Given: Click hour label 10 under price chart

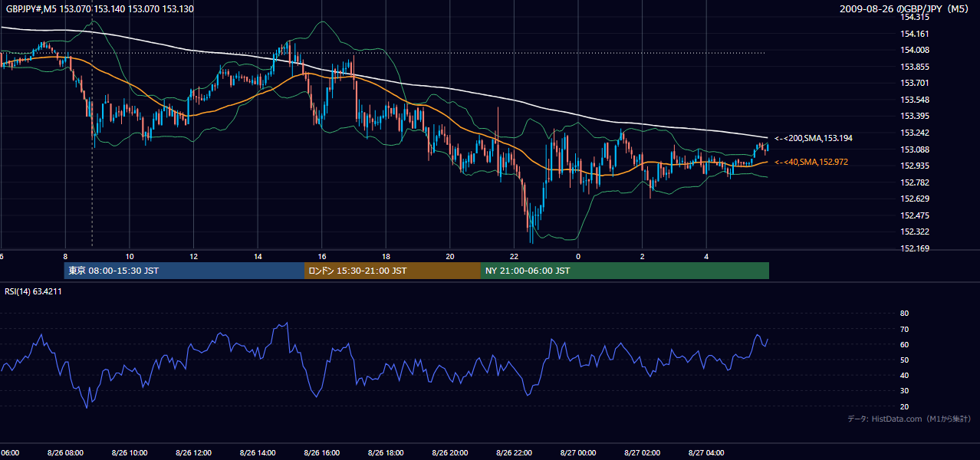Looking at the screenshot, I should tap(130, 257).
